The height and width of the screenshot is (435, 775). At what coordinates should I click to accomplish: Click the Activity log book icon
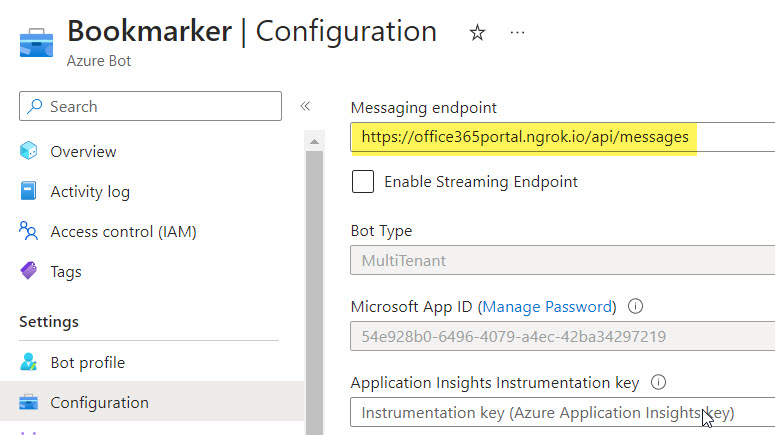pyautogui.click(x=28, y=191)
